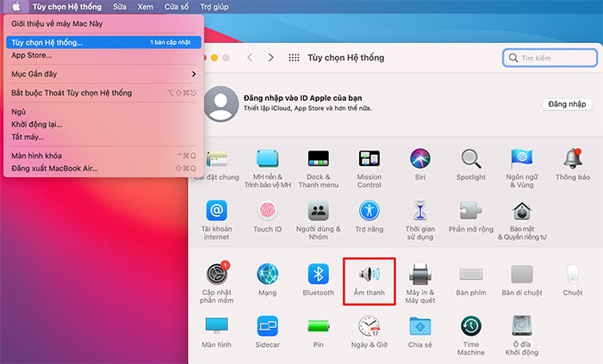This screenshot has height=364, width=603.
Task: Open Thông báo notification preferences
Action: 573,164
